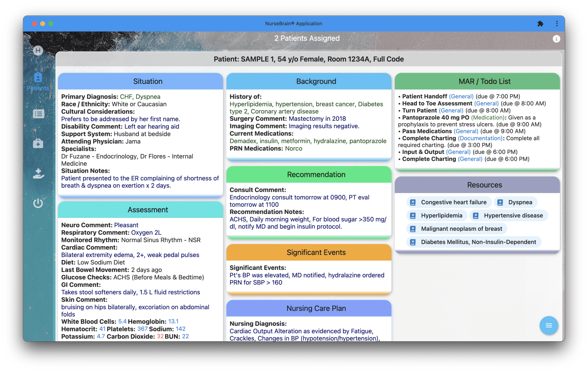Click the Significant Events card header
Viewport: 588px width, 372px height.
309,252
